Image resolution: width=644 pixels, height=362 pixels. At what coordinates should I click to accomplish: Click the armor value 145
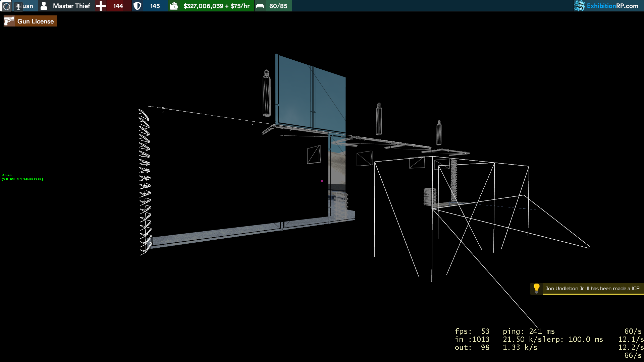tap(155, 6)
